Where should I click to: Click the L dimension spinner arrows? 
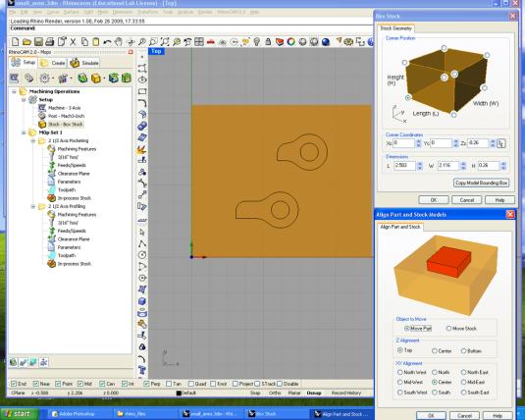tap(420, 166)
